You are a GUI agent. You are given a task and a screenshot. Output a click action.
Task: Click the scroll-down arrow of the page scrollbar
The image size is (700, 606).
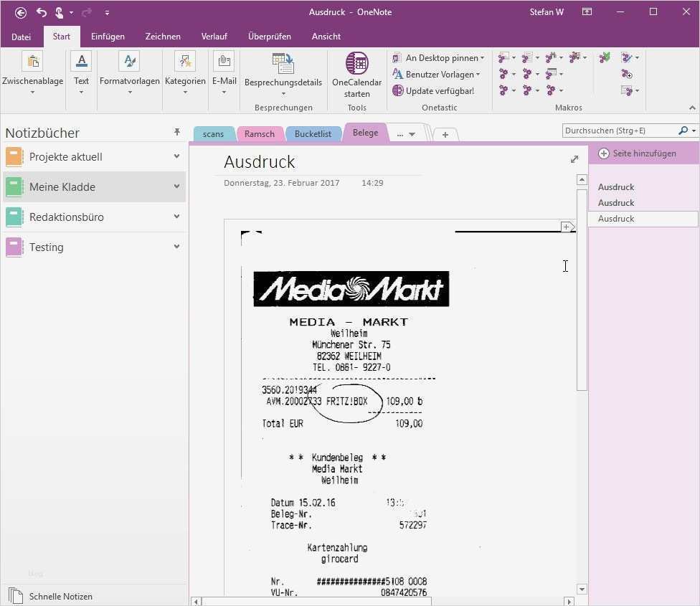click(x=582, y=590)
